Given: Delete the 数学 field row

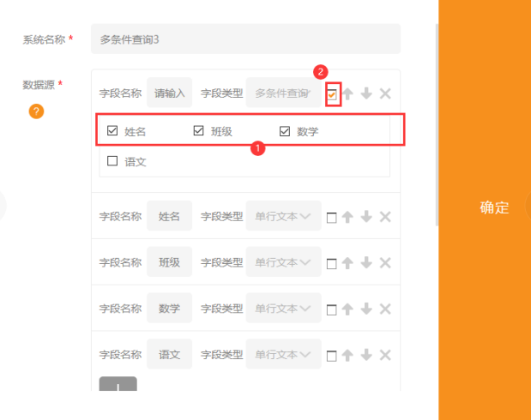Looking at the screenshot, I should click(385, 309).
